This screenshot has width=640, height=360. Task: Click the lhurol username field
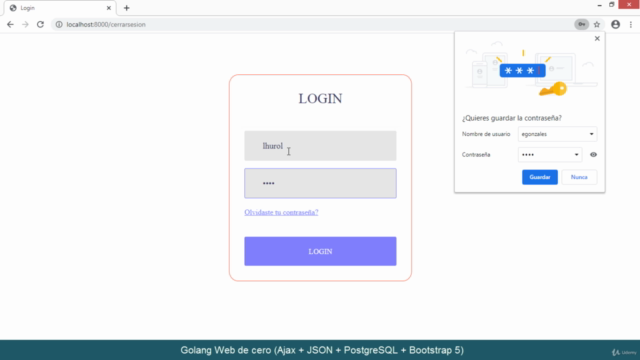click(x=320, y=146)
